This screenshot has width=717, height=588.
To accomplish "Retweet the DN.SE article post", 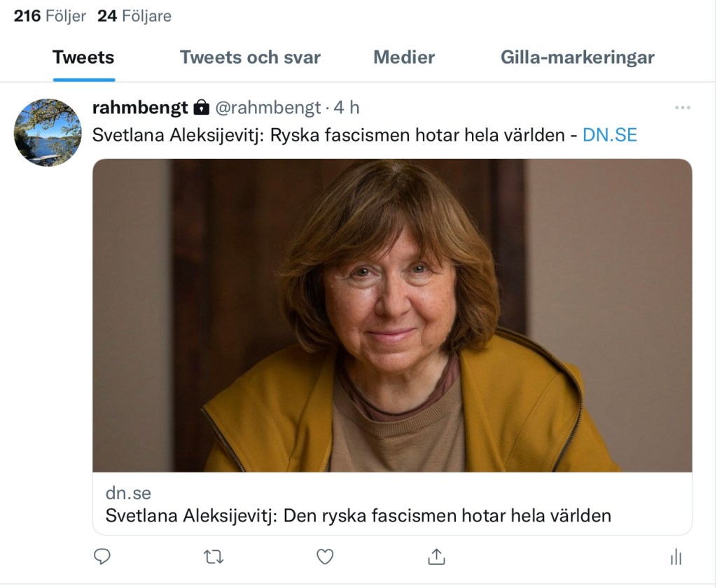I will (x=213, y=556).
